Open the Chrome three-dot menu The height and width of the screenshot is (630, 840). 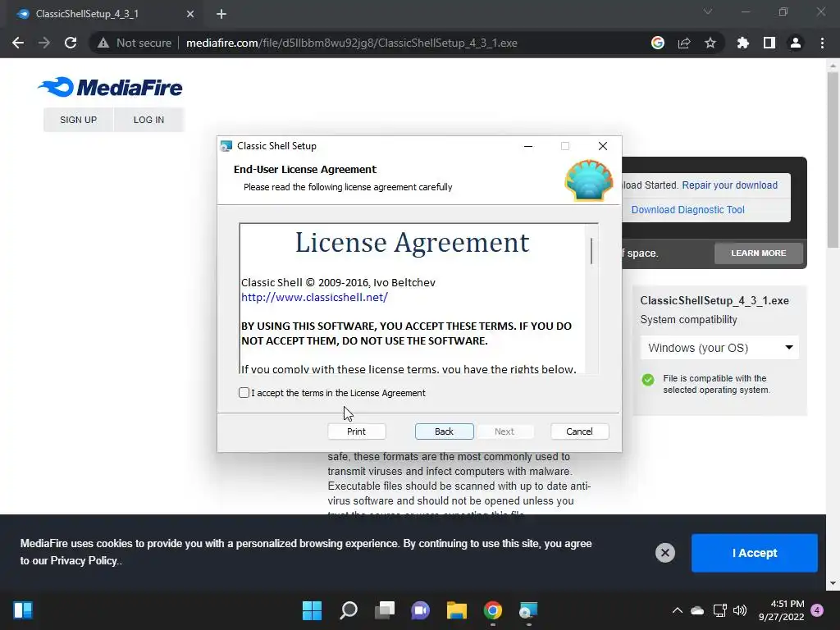tap(822, 43)
